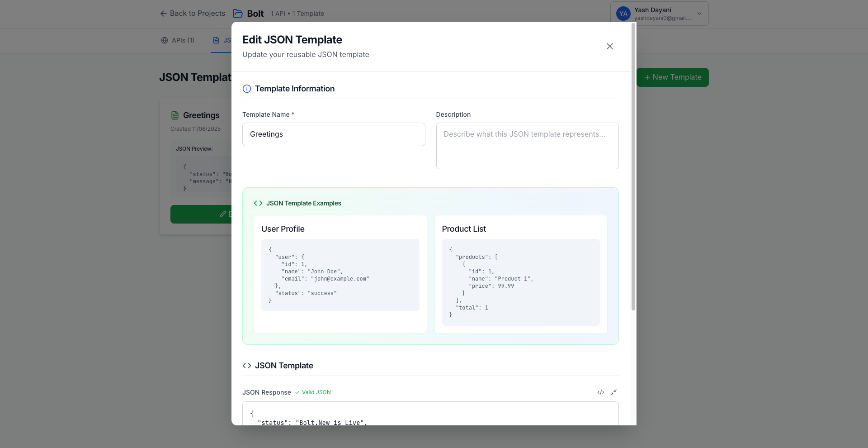Click the YA avatar in the header
This screenshot has width=868, height=448.
point(623,14)
